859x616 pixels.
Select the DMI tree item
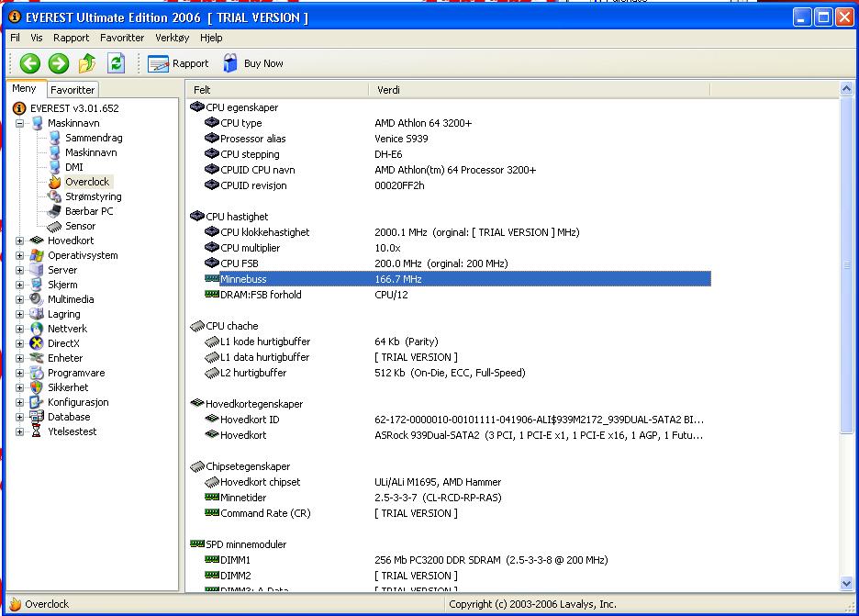[x=74, y=167]
